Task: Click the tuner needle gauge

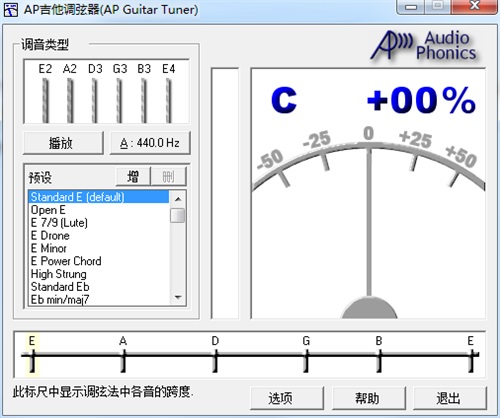Action: click(x=368, y=193)
